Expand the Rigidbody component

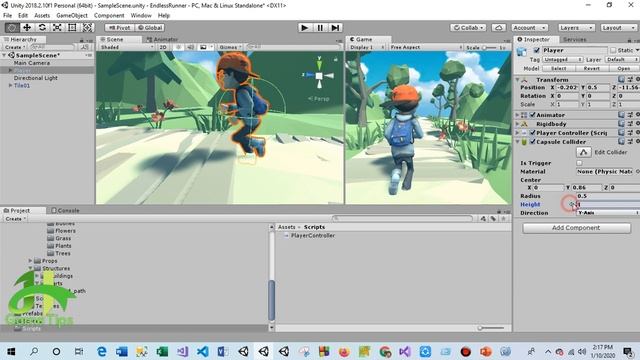tap(518, 124)
